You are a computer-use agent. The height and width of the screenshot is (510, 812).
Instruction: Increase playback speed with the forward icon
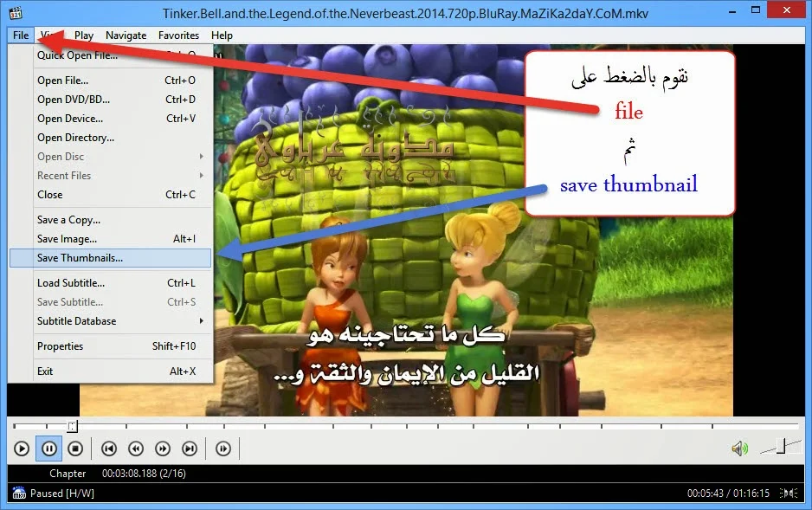tap(163, 449)
